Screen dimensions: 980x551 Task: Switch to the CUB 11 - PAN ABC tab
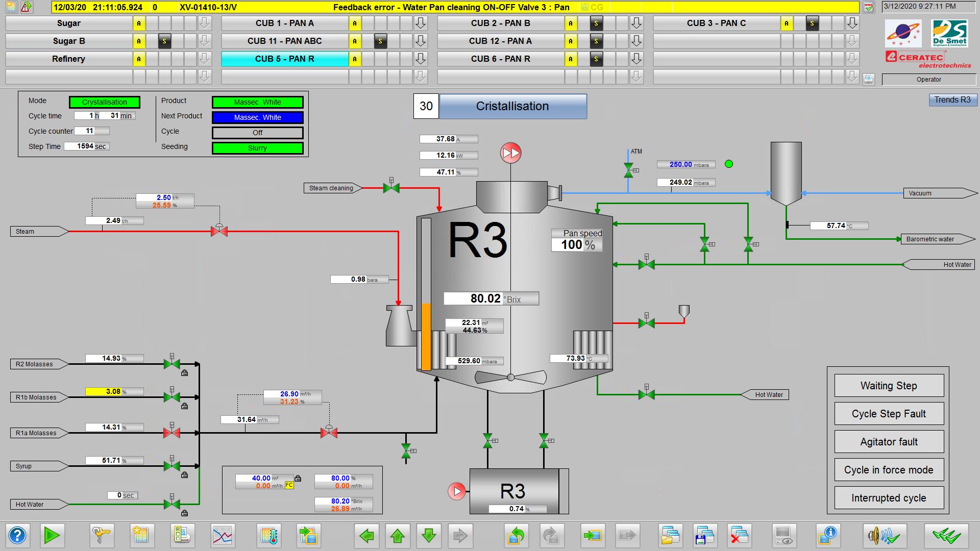[284, 41]
